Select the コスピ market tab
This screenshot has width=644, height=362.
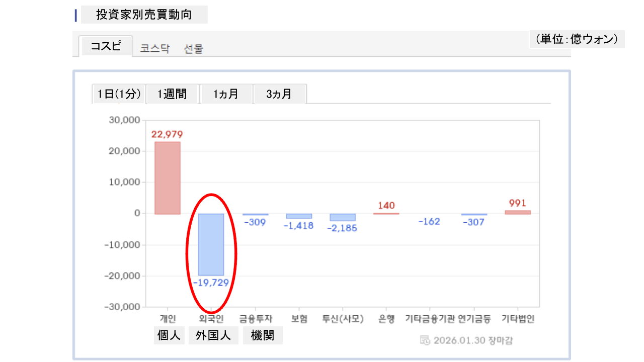coord(106,46)
